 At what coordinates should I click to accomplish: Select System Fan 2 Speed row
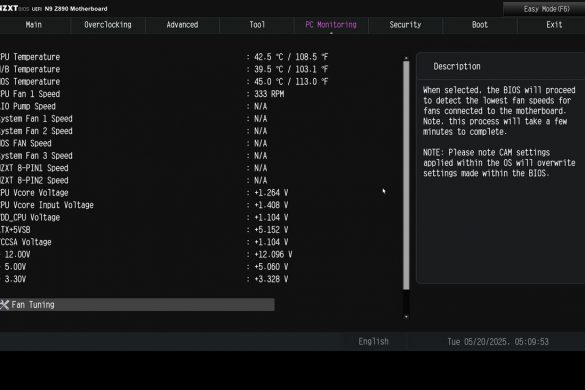pos(134,131)
